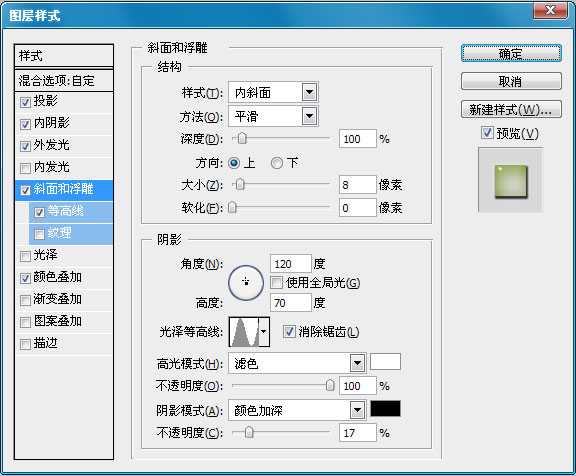The width and height of the screenshot is (576, 476).
Task: Click the 高度 70 degree field
Action: click(291, 303)
